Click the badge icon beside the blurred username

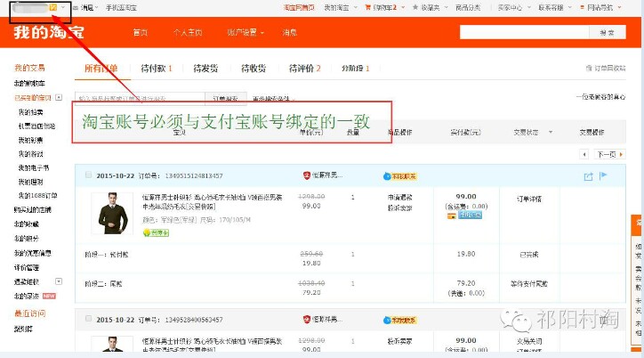(53, 7)
